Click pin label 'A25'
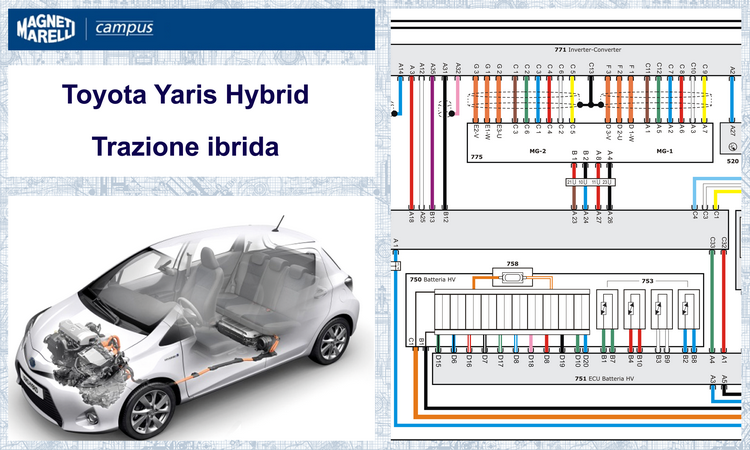This screenshot has height=450, width=750. [x=422, y=217]
